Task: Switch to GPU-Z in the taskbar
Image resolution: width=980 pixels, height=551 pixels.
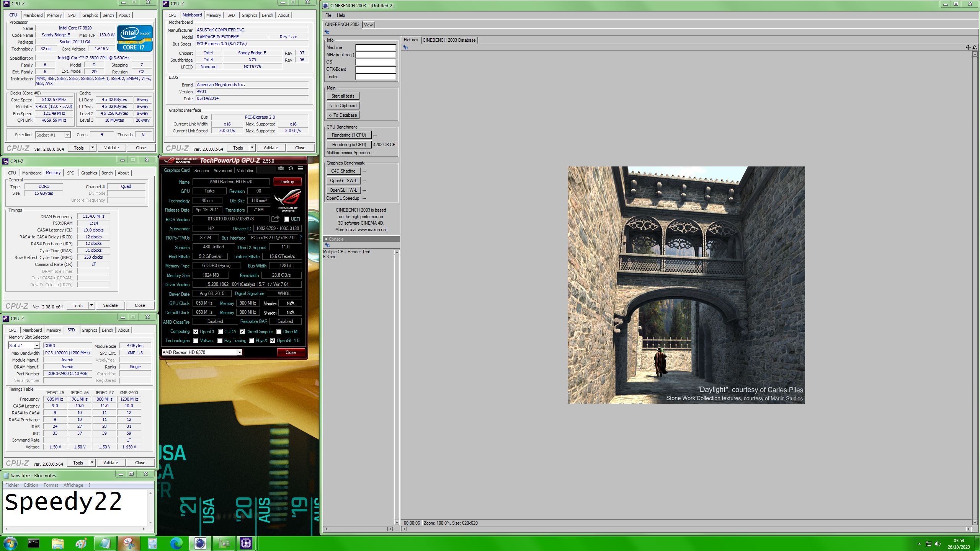Action: (224, 543)
